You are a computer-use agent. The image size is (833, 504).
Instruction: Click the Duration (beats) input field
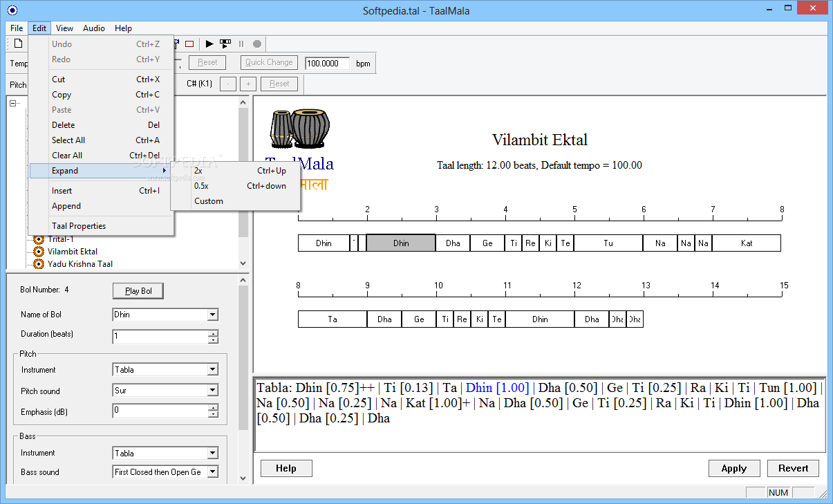pos(160,337)
